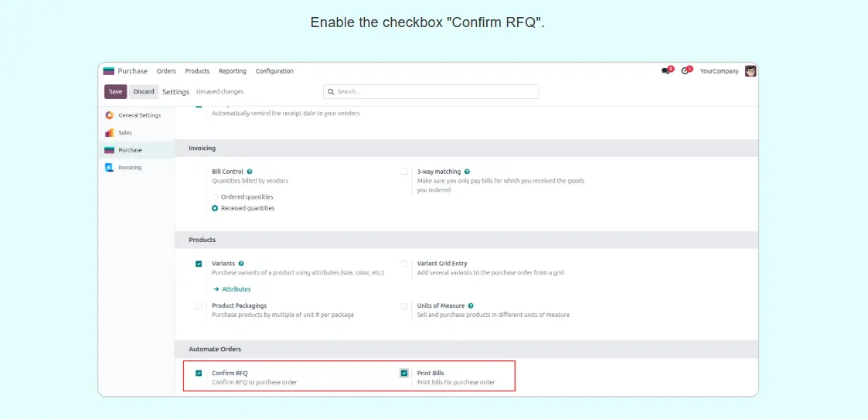Click the Save button
This screenshot has width=868, height=420.
pos(115,91)
